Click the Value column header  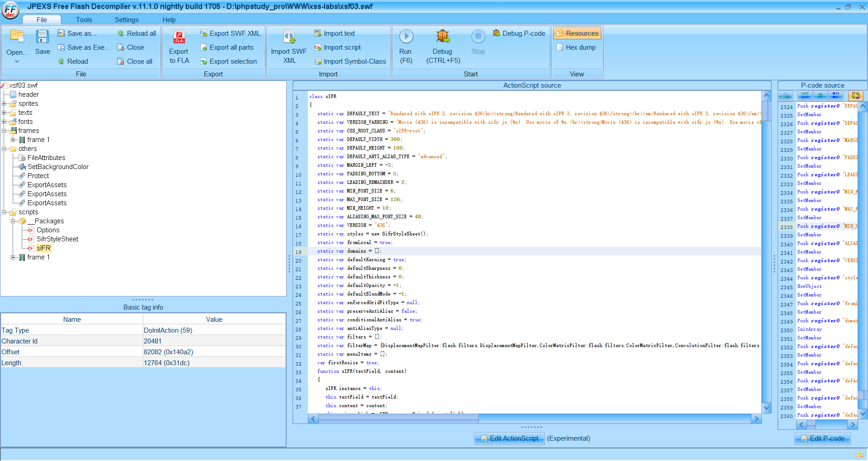click(x=214, y=319)
